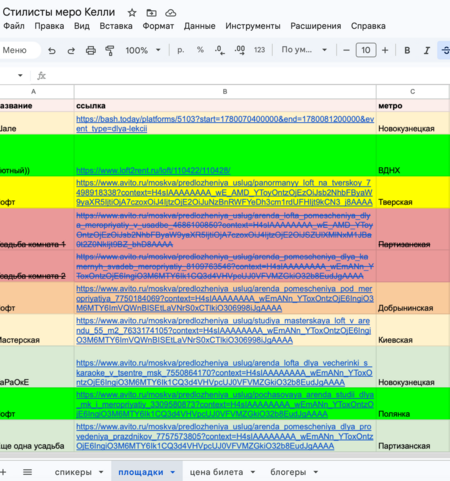
Task: Apply ruble currency format
Action: pyautogui.click(x=181, y=50)
